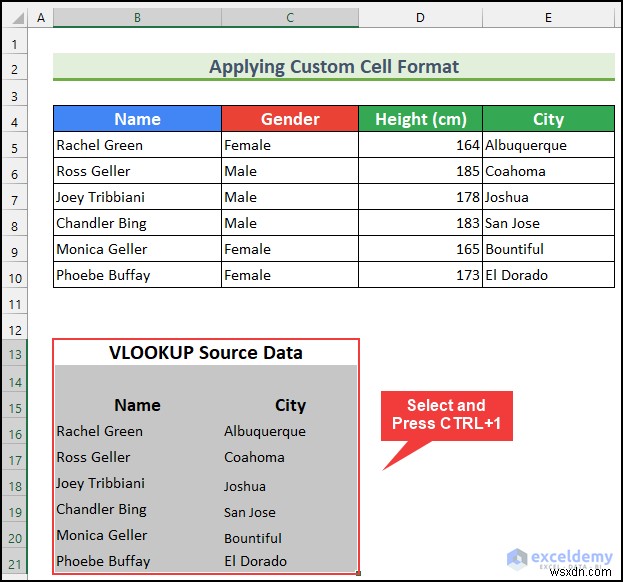
Task: Select Rachel Green in the top table
Action: (x=137, y=145)
